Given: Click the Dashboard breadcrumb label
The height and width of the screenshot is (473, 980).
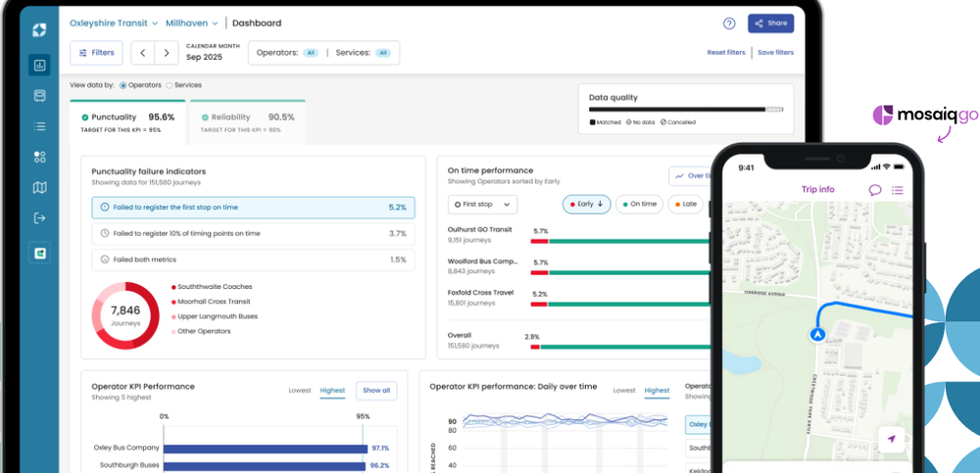Looking at the screenshot, I should [x=257, y=24].
